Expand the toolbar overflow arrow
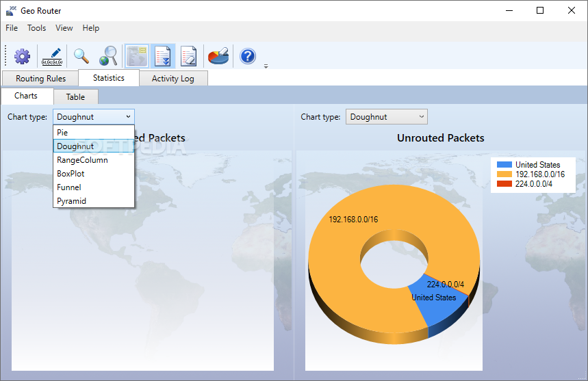 (266, 66)
